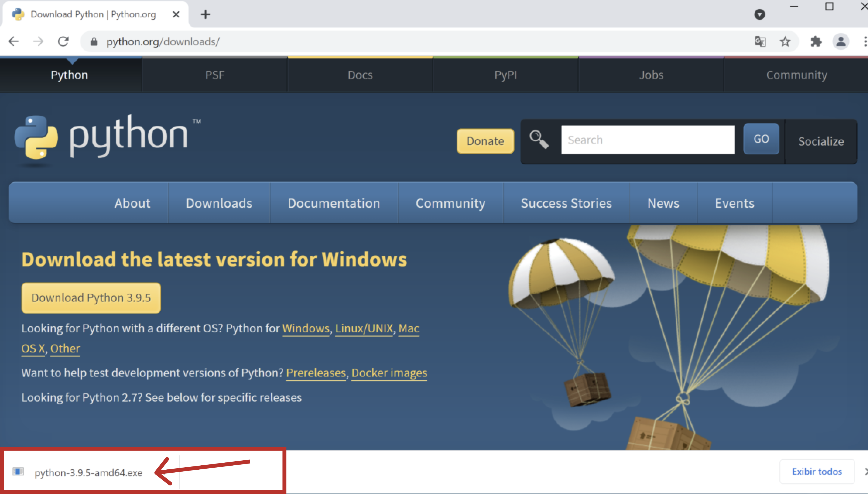Click the GO search button
868x494 pixels.
(761, 139)
